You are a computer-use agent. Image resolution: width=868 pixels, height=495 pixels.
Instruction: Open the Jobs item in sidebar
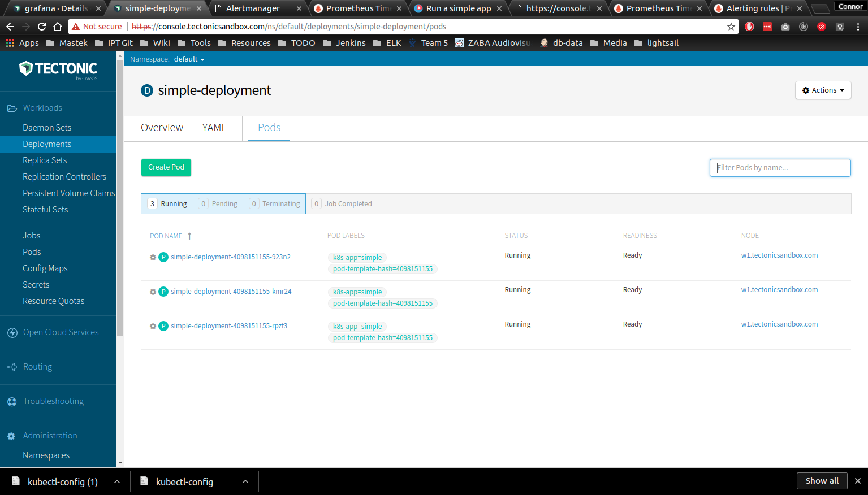(x=32, y=236)
